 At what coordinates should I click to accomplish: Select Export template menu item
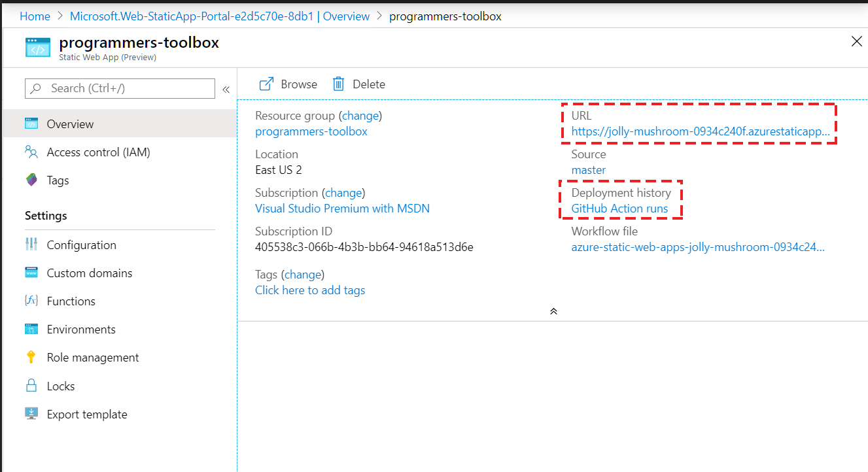(118, 414)
